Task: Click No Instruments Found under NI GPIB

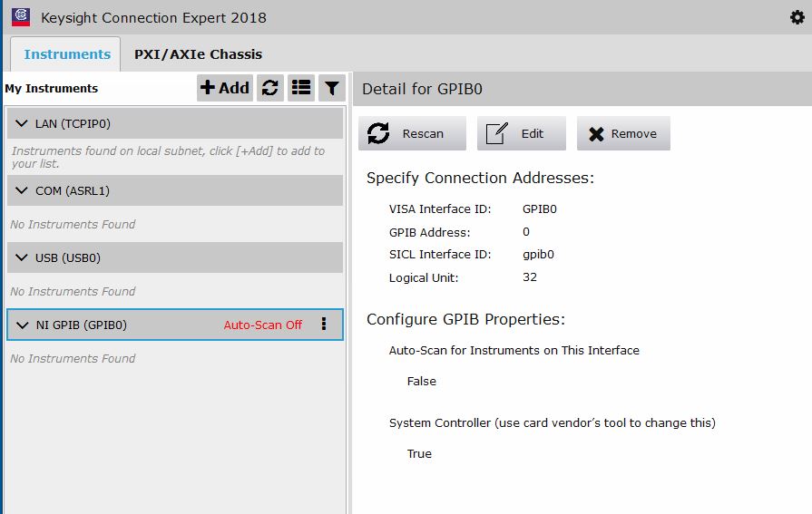Action: click(x=73, y=358)
